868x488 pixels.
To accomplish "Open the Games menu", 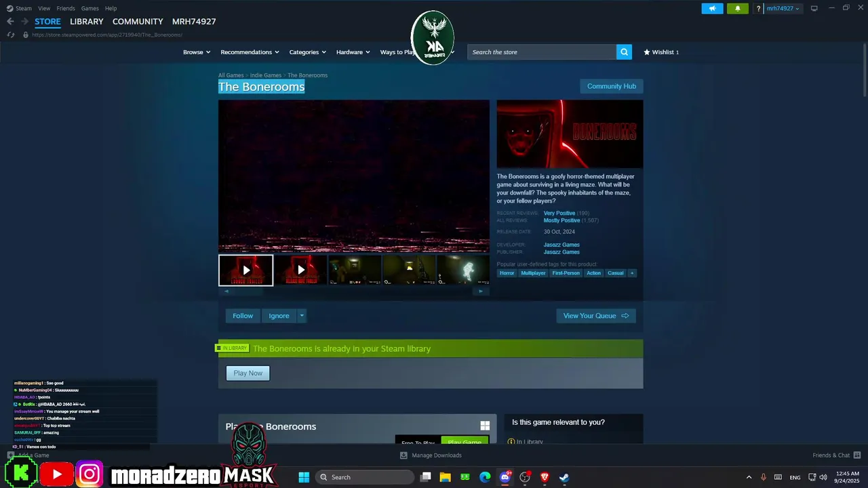I will click(x=90, y=8).
